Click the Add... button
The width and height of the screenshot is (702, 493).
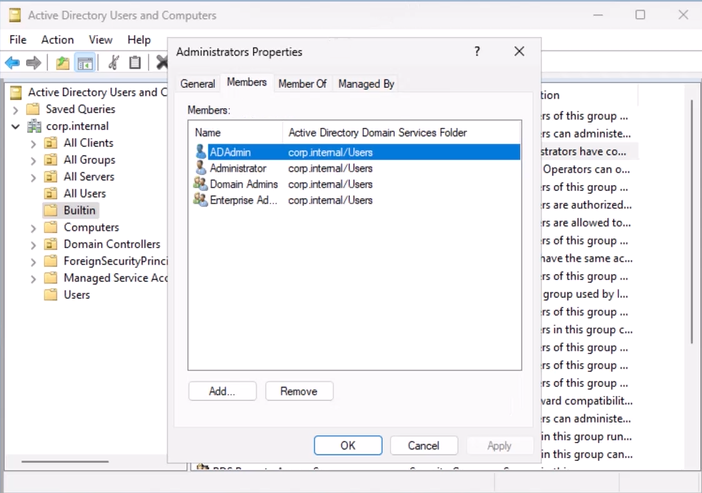[x=222, y=391]
